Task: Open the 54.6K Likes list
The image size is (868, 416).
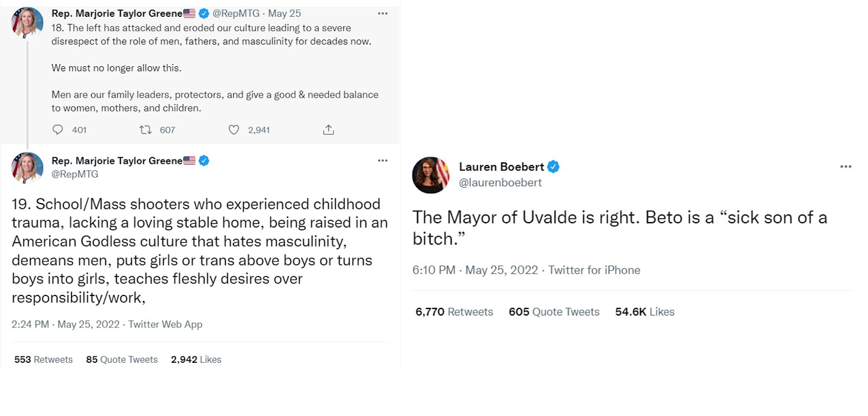Action: click(644, 312)
